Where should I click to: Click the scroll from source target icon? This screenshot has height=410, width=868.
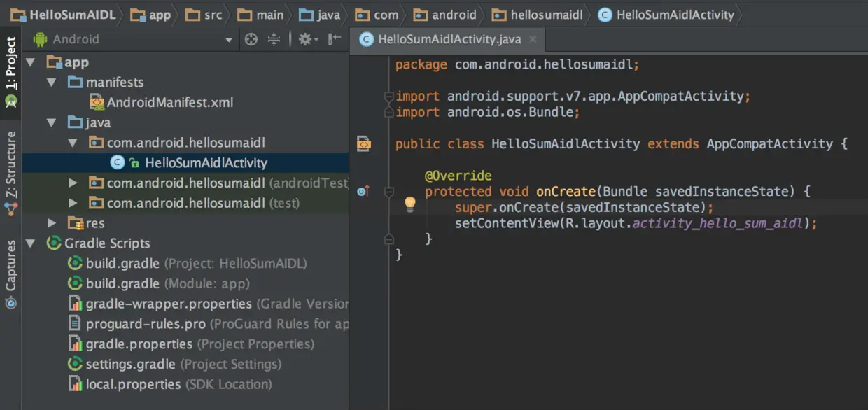pyautogui.click(x=251, y=40)
